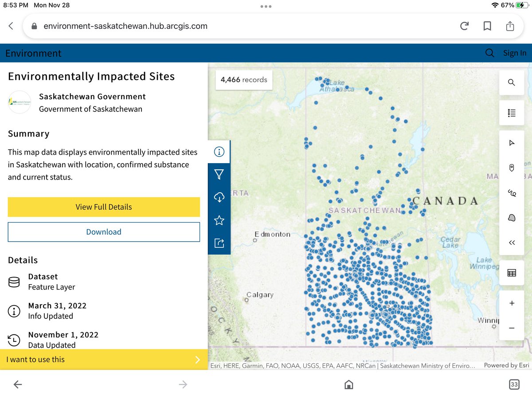The image size is (532, 399).
Task: Tap the GIS Saskatchewan logo thumbnail
Action: [20, 102]
